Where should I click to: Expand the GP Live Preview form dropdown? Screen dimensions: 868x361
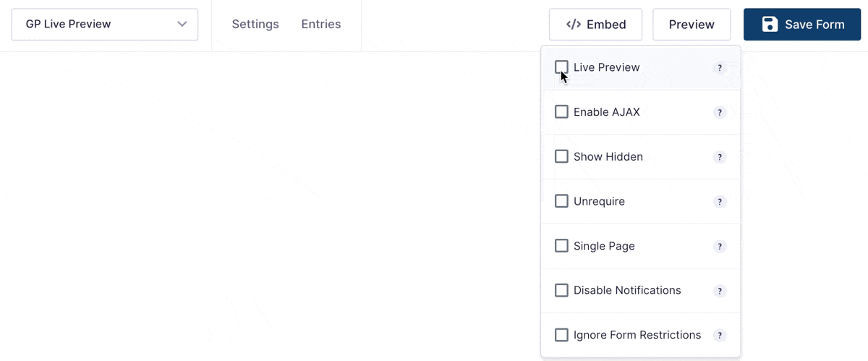point(105,25)
